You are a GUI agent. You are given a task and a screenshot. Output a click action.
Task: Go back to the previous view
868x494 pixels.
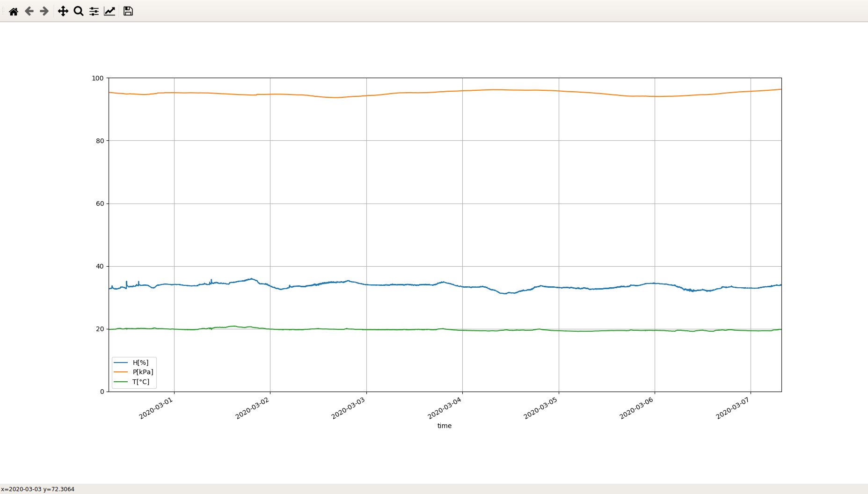pos(29,11)
